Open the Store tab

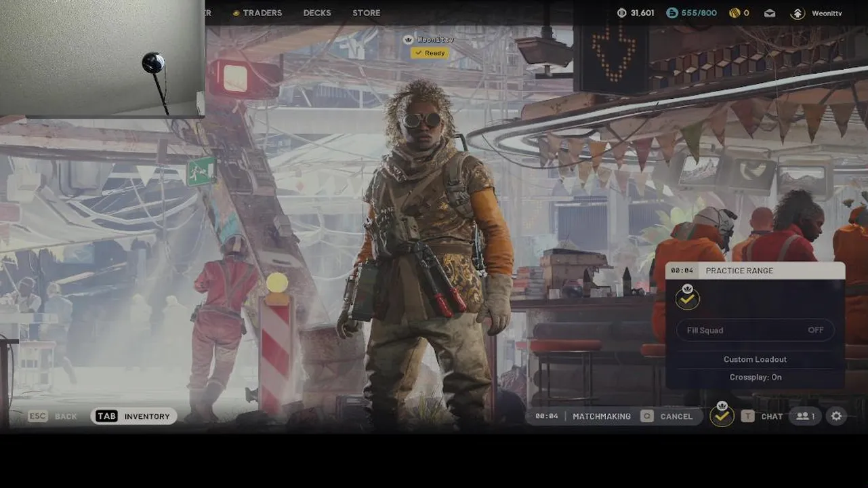(367, 13)
